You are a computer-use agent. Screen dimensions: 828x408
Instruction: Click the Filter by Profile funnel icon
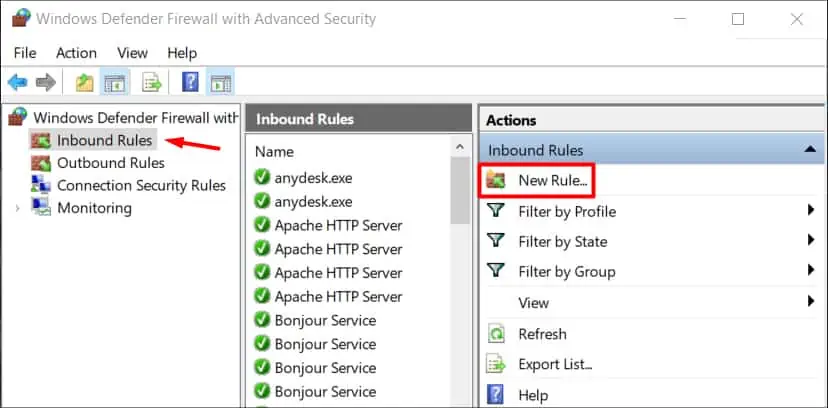[495, 211]
